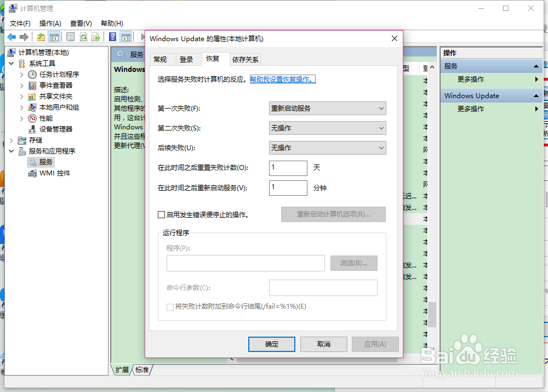Click the Export List toolbar icon
548x392 pixels.
click(96, 37)
